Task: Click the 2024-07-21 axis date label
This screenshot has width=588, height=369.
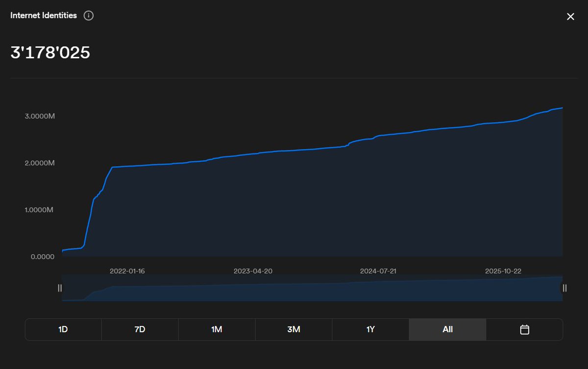Action: click(378, 271)
